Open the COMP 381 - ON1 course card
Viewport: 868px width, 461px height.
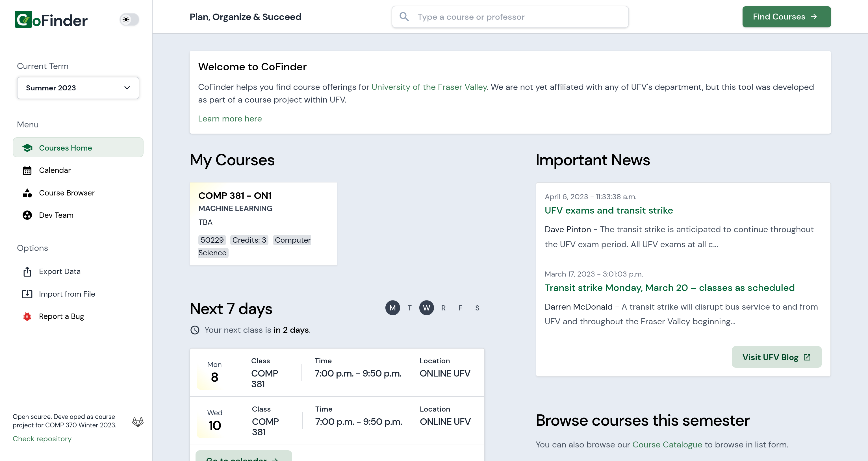(x=263, y=224)
